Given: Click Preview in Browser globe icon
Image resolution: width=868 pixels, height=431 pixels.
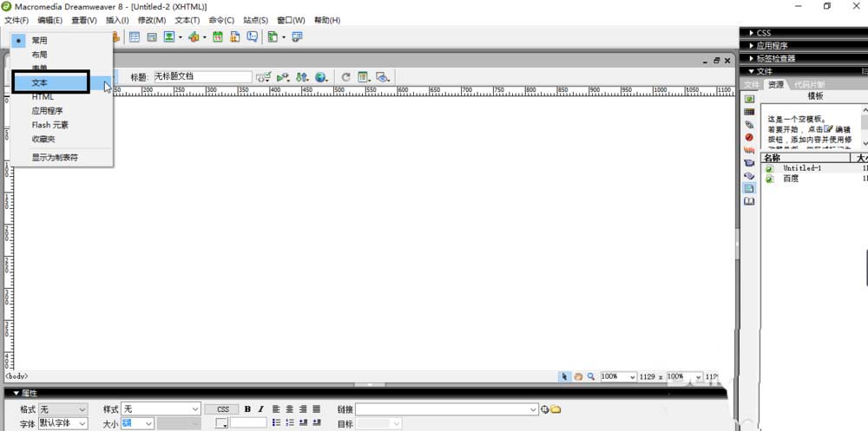Looking at the screenshot, I should [x=321, y=77].
